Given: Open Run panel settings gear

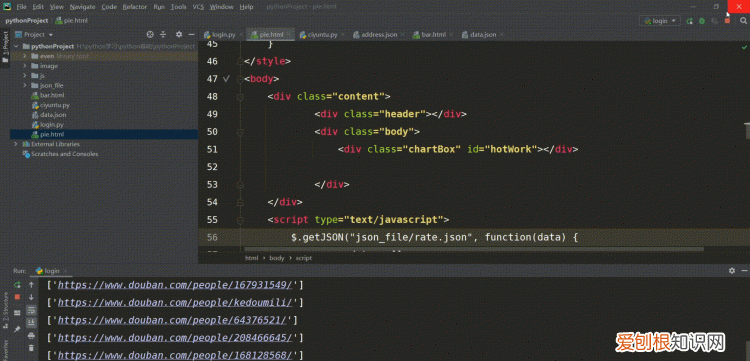Looking at the screenshot, I should (732, 271).
